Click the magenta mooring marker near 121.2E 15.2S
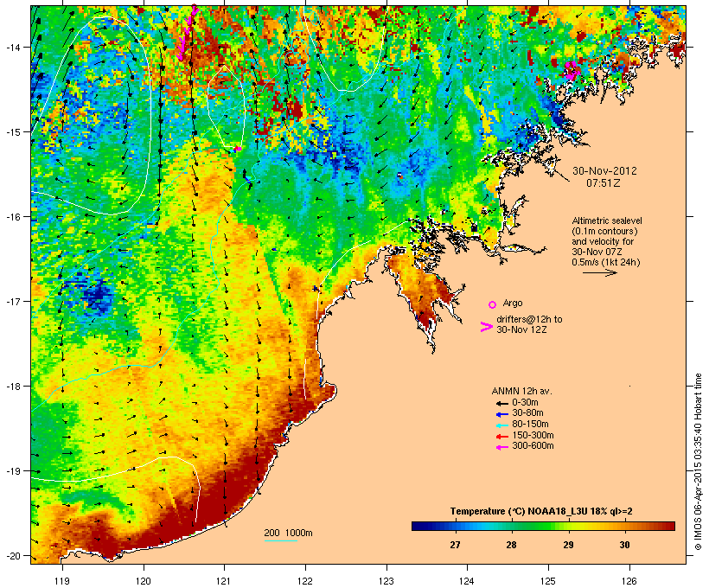Screen dimensions: 709x588 click(238, 149)
